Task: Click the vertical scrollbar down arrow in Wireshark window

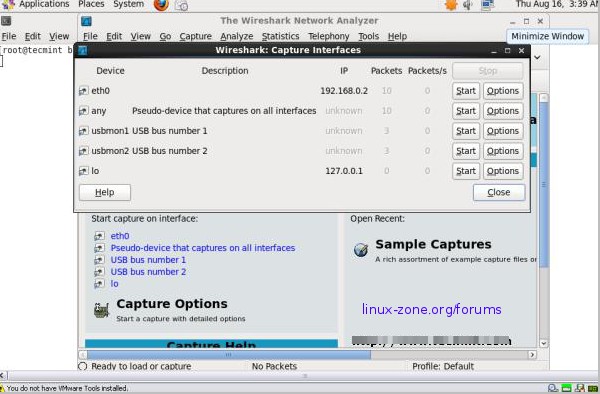Action: [543, 343]
